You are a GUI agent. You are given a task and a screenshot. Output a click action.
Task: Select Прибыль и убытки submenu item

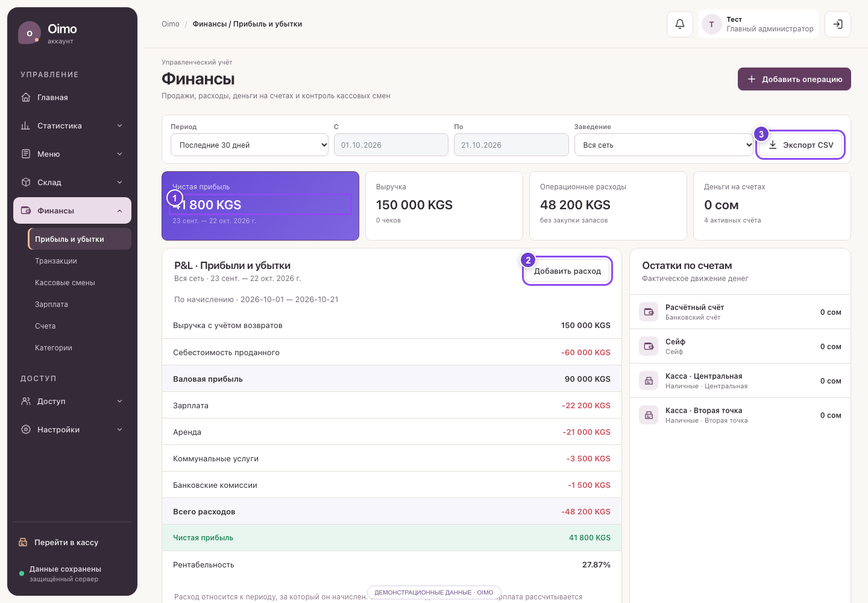point(80,239)
